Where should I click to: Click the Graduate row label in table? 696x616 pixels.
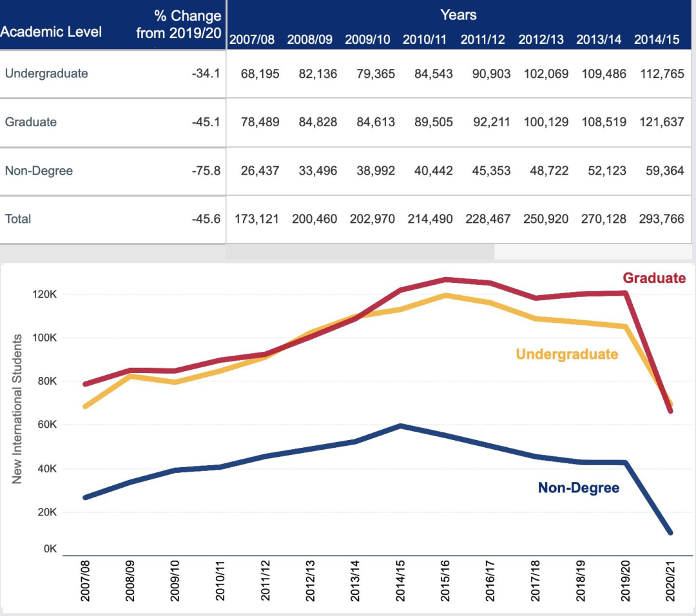click(x=31, y=122)
